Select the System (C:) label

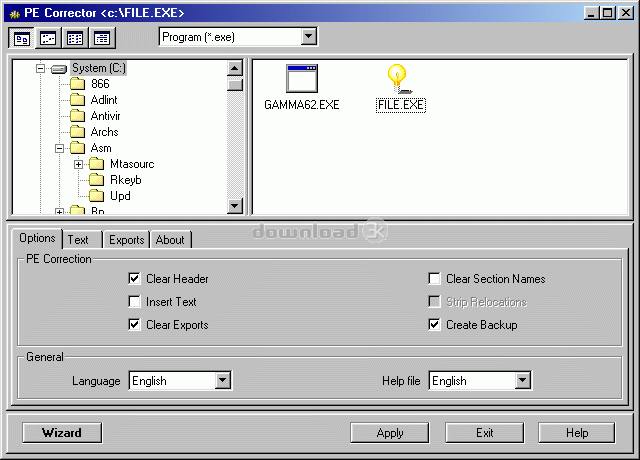pos(99,68)
